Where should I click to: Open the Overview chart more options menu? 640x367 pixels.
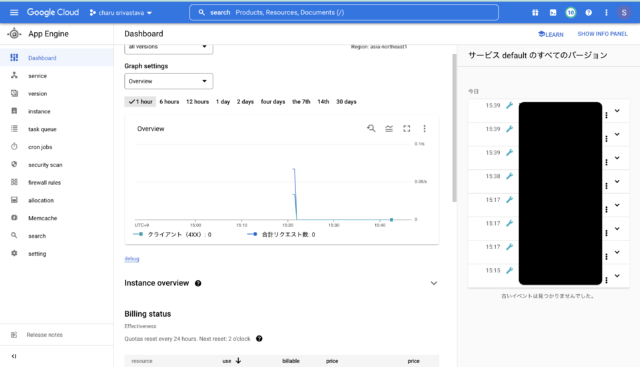[424, 129]
